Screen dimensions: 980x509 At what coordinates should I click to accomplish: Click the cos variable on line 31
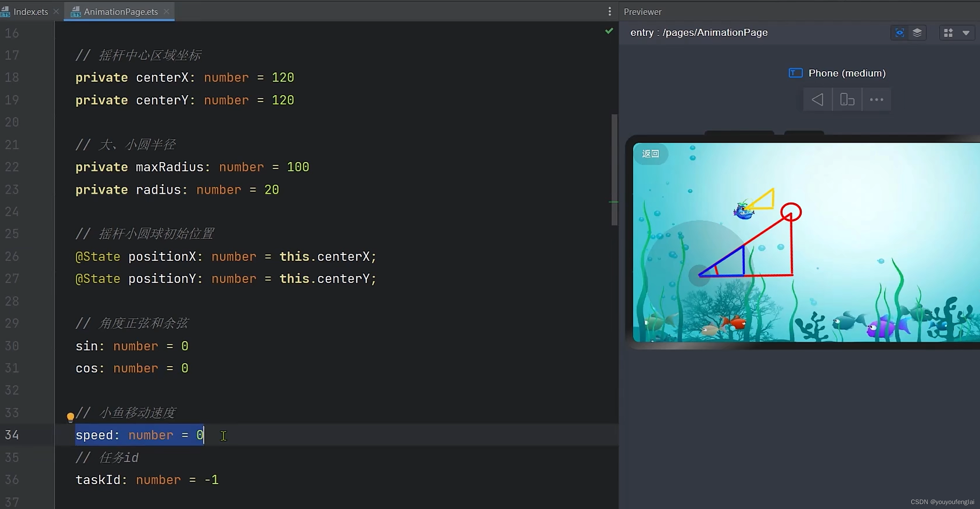[x=86, y=368]
